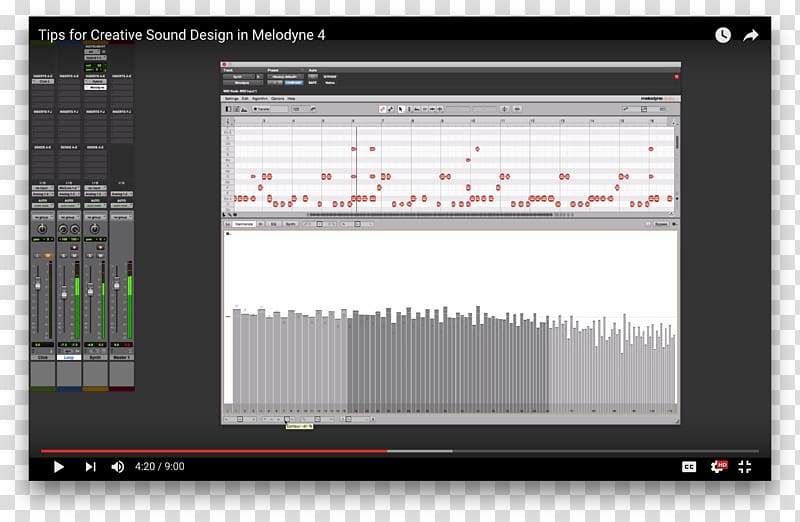Seek on the red video progress bar
This screenshot has width=800, height=522.
click(214, 451)
